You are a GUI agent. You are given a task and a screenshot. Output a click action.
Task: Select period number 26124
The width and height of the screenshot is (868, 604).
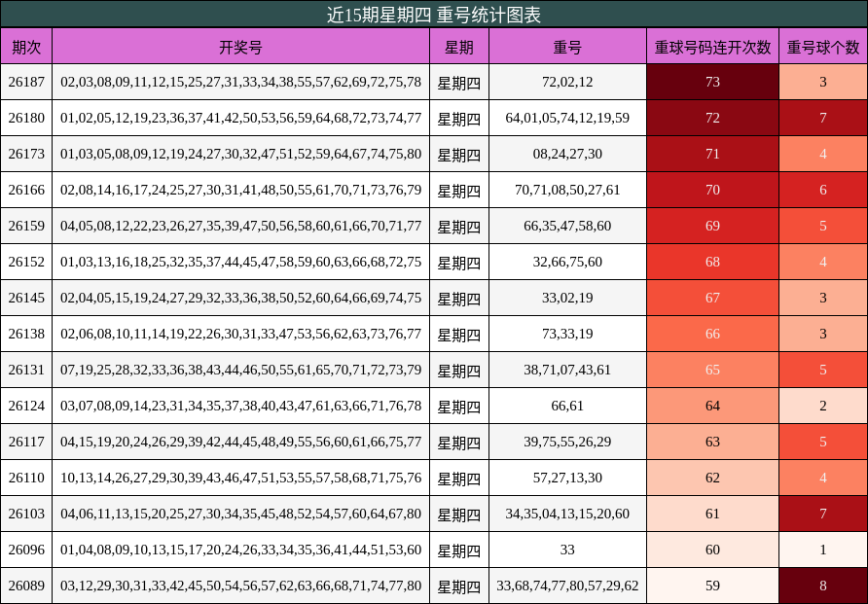point(26,406)
